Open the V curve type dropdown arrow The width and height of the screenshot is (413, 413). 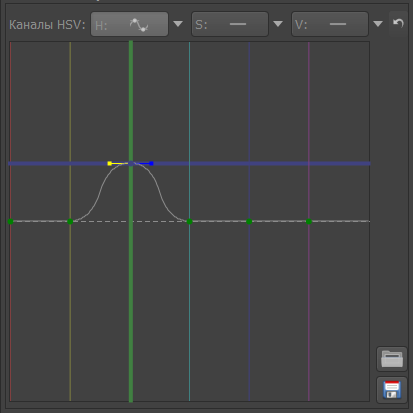coord(378,24)
